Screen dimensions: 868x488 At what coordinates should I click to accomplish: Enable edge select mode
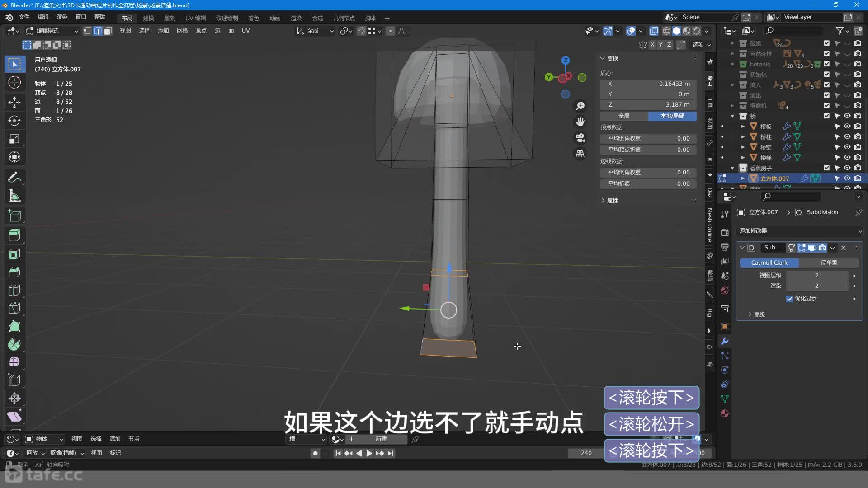coord(98,31)
